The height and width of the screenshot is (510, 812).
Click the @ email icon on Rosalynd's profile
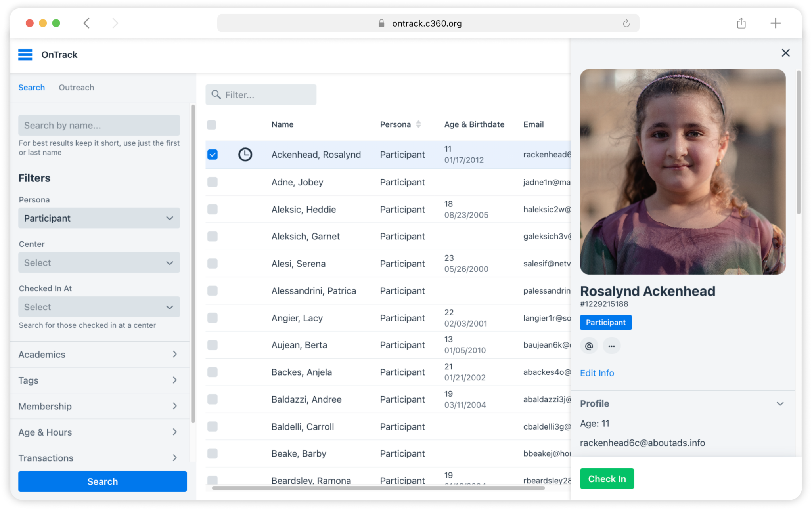point(589,346)
